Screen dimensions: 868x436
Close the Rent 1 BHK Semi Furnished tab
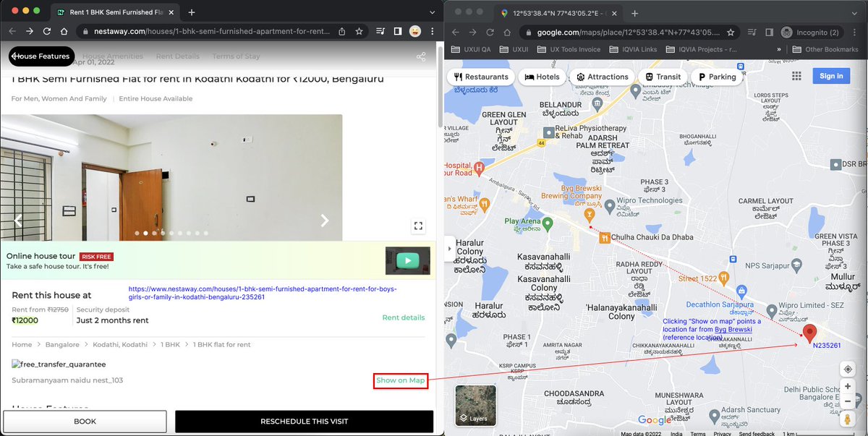[x=171, y=12]
